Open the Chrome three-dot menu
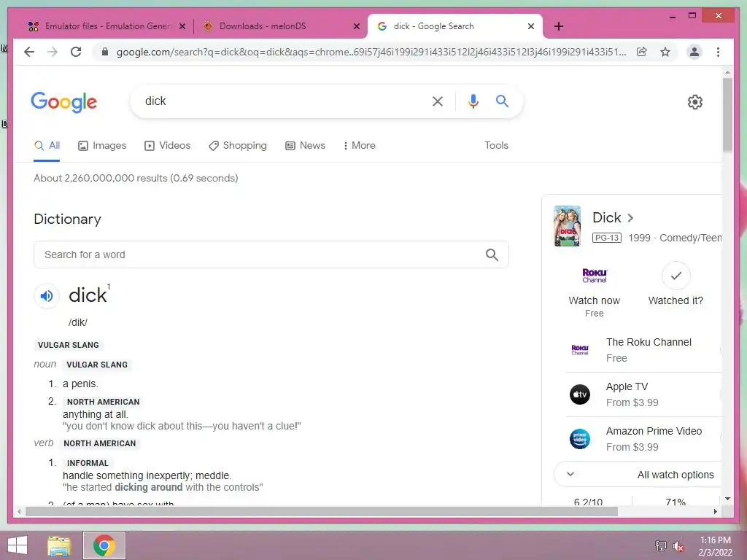This screenshot has width=747, height=560. coord(718,52)
